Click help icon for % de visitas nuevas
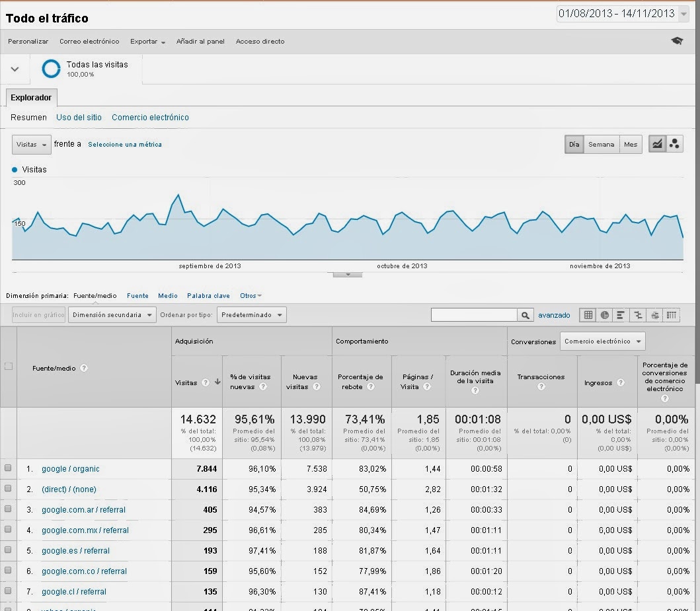This screenshot has height=611, width=700. (263, 386)
